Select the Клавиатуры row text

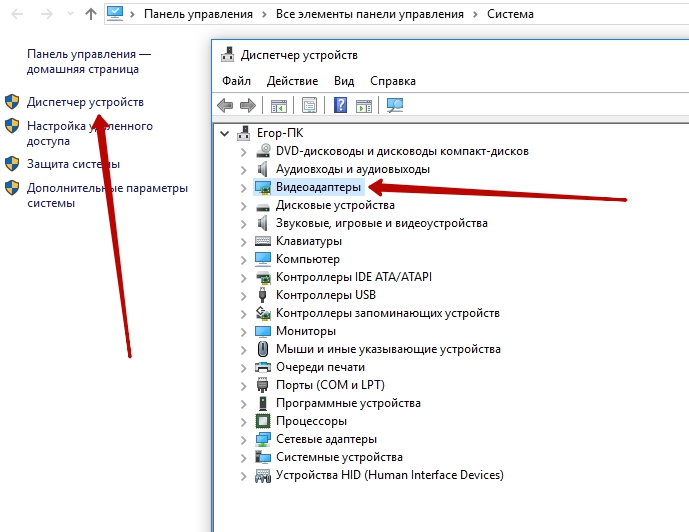coord(308,241)
